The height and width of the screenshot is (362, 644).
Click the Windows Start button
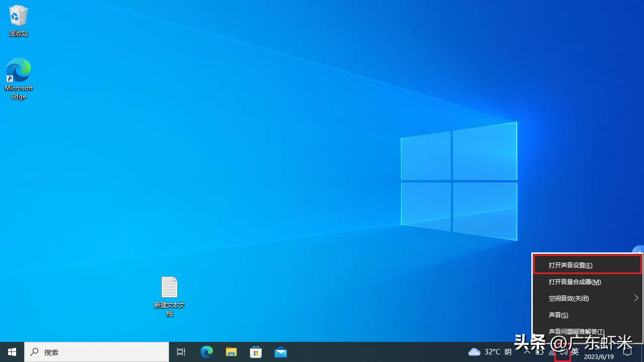pos(12,352)
